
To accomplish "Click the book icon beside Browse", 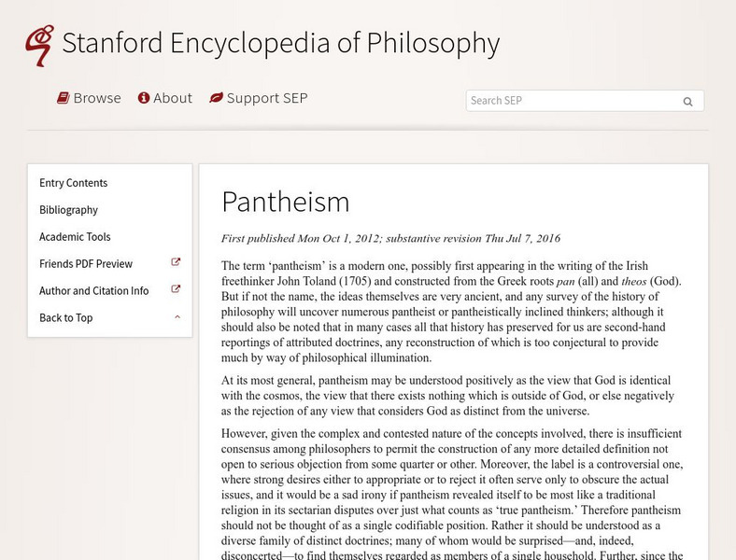I will [63, 98].
